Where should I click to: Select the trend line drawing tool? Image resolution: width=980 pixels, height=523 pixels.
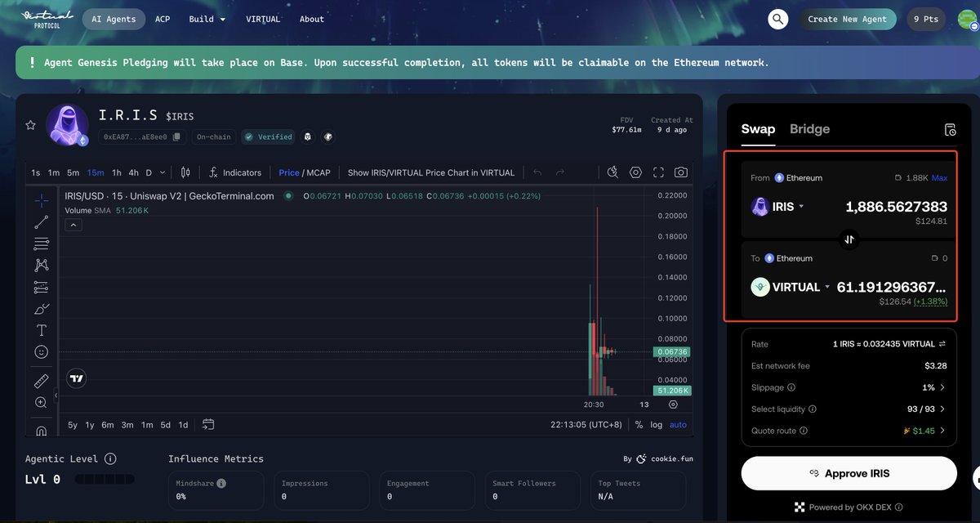(42, 222)
